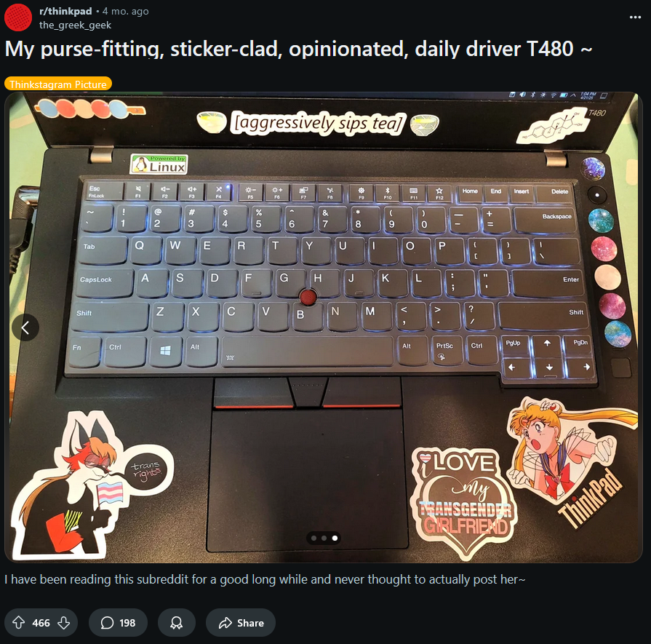Click the post body text

(265, 579)
